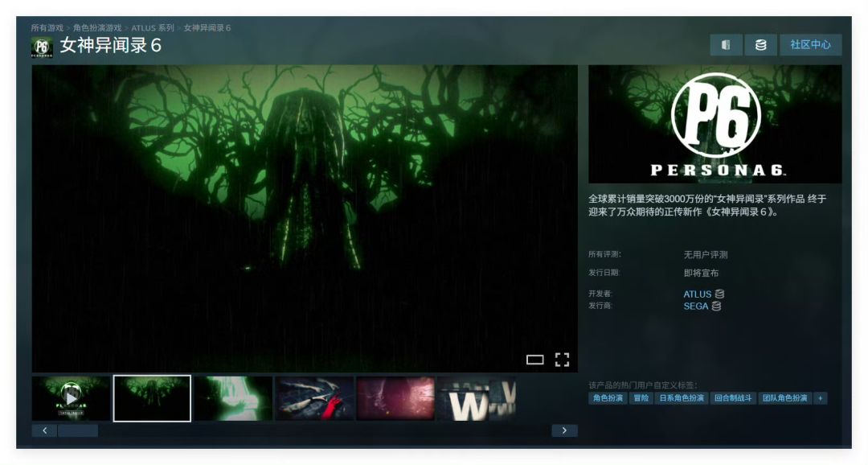This screenshot has width=868, height=465.
Task: Expand more tags with the plus button
Action: (821, 398)
